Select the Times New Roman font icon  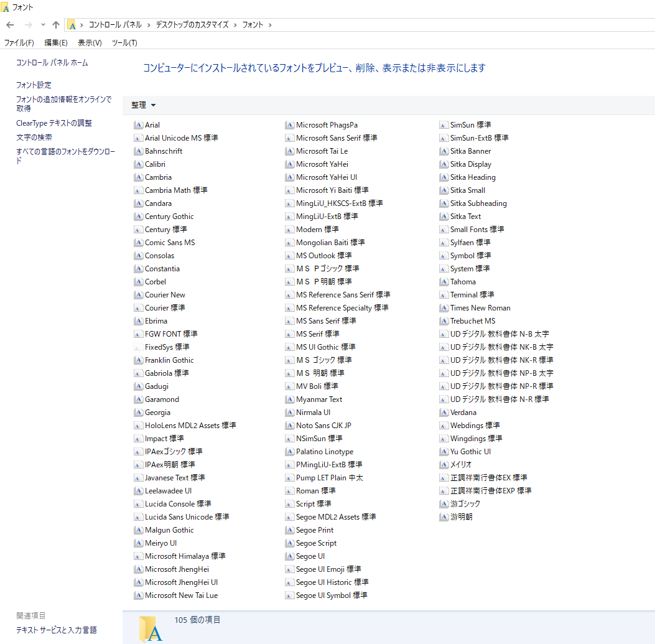[x=444, y=307]
